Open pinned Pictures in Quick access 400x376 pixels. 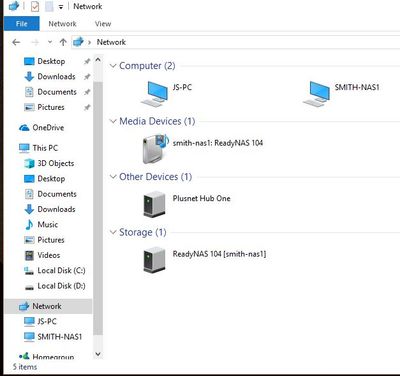(x=51, y=107)
